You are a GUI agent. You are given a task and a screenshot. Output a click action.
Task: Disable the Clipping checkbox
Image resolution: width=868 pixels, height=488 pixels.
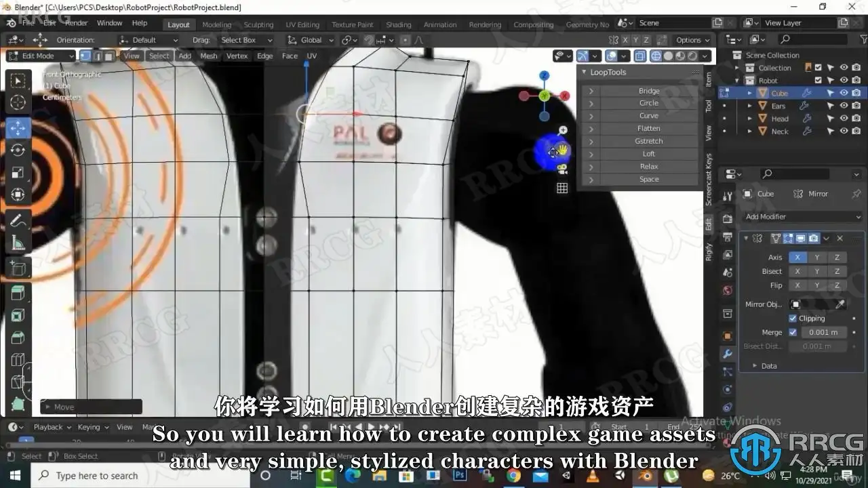point(793,319)
